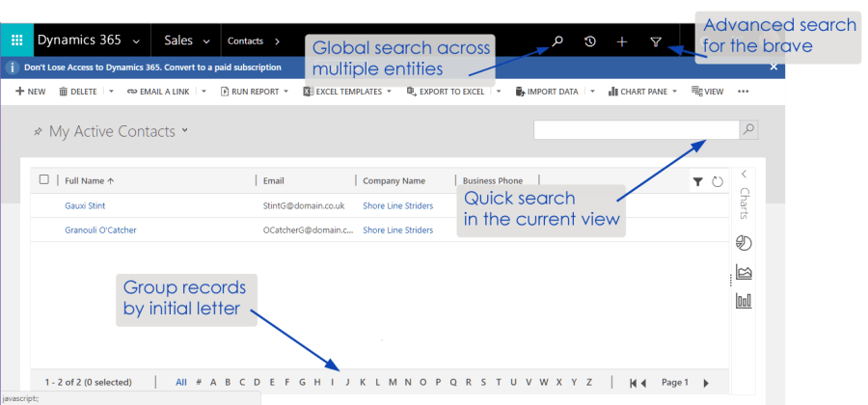The image size is (868, 405).
Task: Open Shore Line Striders in Gauxi Stint row
Action: [x=398, y=205]
